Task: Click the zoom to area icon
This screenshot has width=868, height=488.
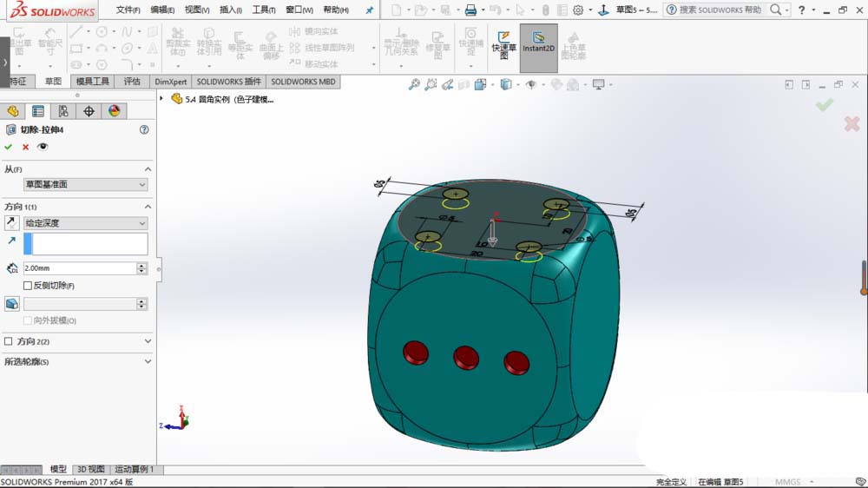Action: pyautogui.click(x=431, y=85)
